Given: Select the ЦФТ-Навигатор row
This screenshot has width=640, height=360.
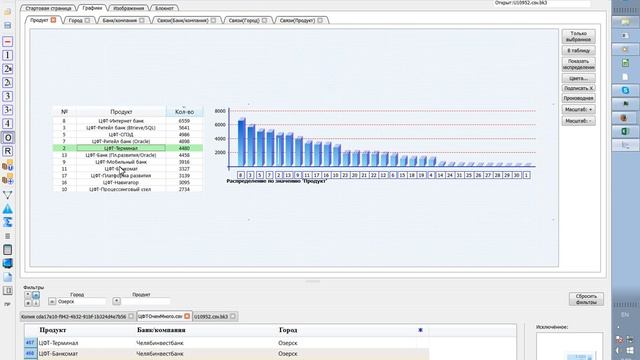Looking at the screenshot, I should (128, 182).
